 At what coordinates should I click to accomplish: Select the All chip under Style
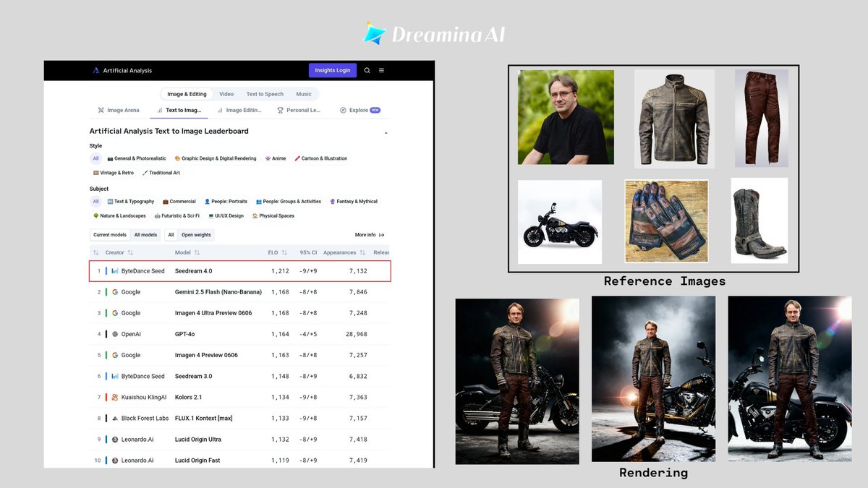coord(95,158)
